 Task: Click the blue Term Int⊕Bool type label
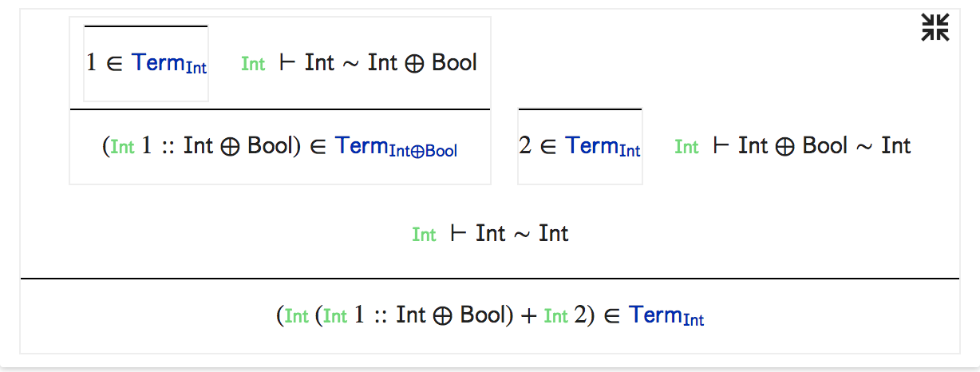[x=396, y=148]
